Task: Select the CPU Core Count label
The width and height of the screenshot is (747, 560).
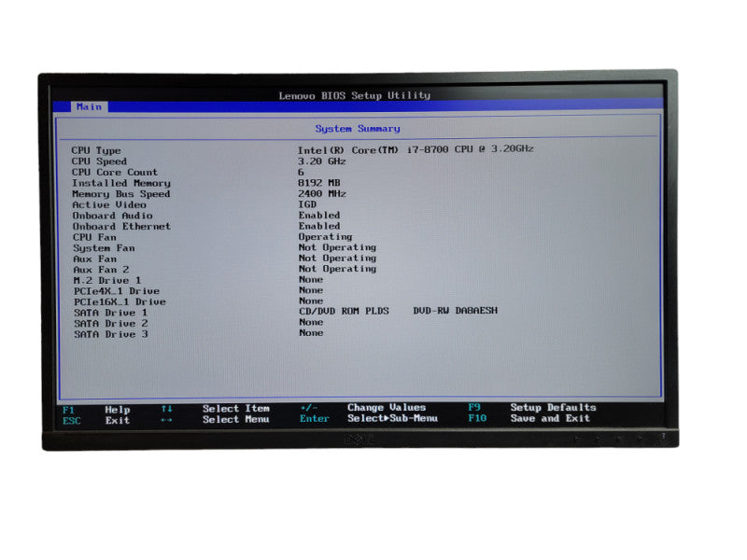Action: (114, 173)
